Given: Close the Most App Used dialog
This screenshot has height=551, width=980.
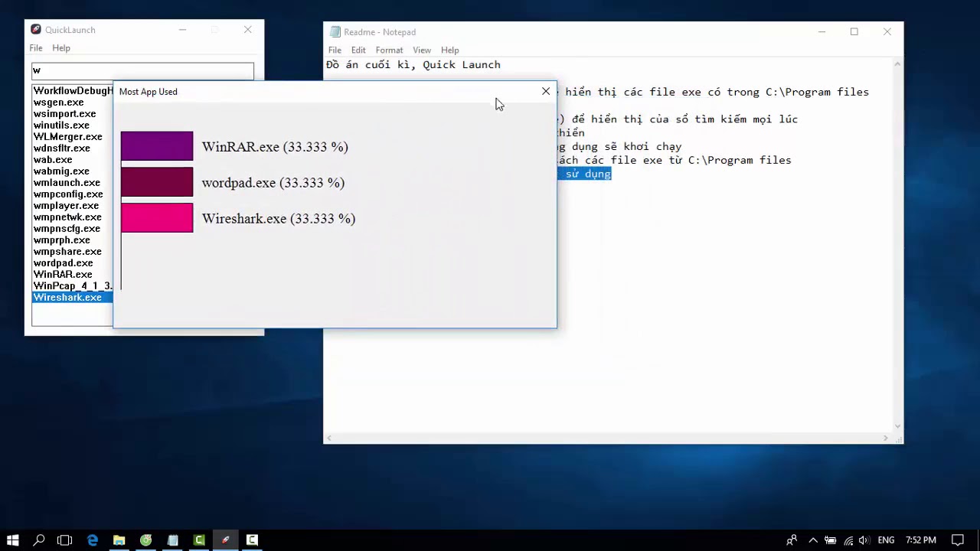Looking at the screenshot, I should tap(546, 92).
